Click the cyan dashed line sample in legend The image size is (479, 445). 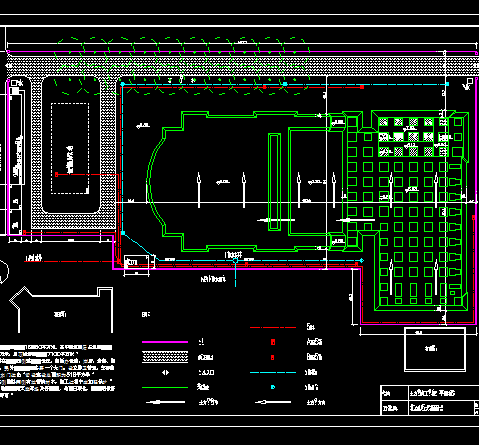[273, 372]
